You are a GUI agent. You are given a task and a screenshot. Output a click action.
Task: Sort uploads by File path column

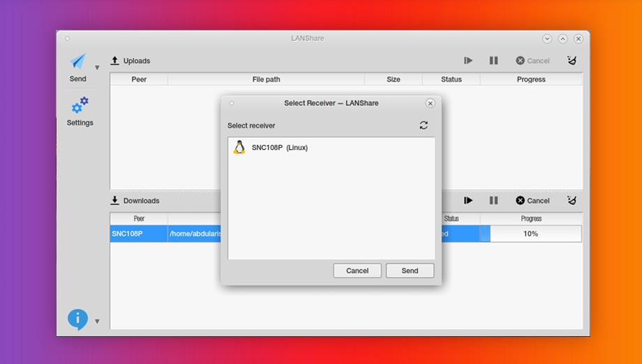pyautogui.click(x=266, y=79)
